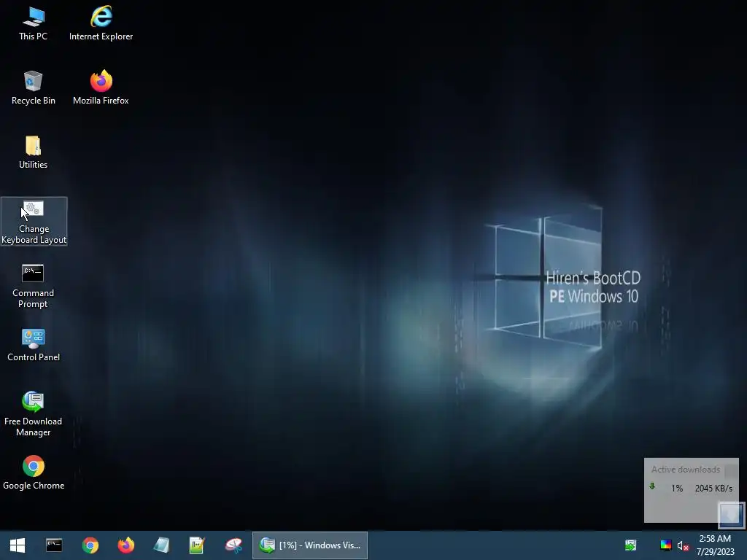This screenshot has height=560, width=747.
Task: Click the green download arrow in Active downloads
Action: 652,486
